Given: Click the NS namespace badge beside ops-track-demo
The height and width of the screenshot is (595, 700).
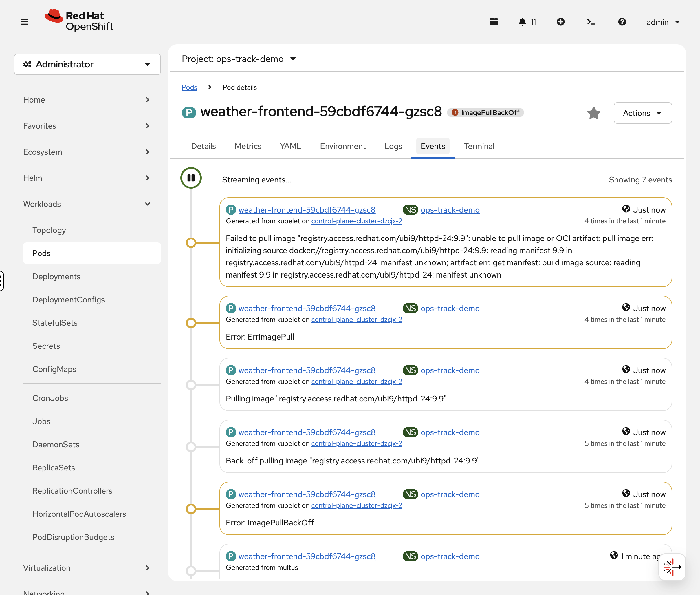Looking at the screenshot, I should tap(410, 209).
